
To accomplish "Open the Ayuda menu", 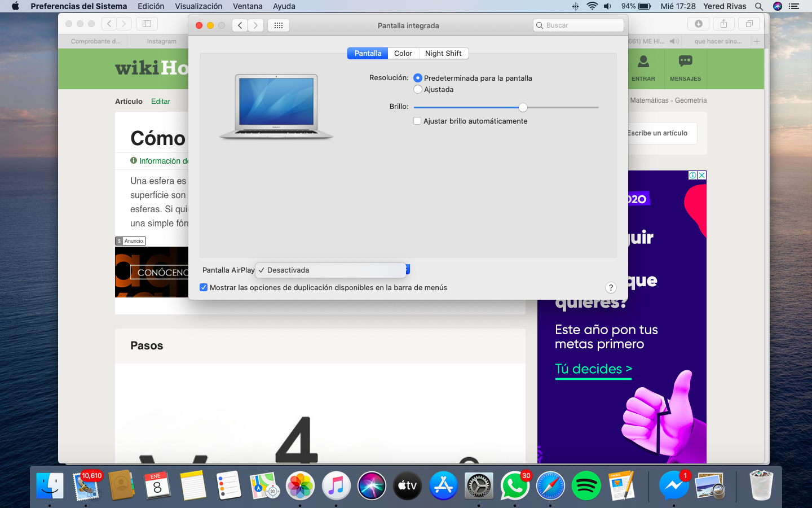I will point(284,6).
